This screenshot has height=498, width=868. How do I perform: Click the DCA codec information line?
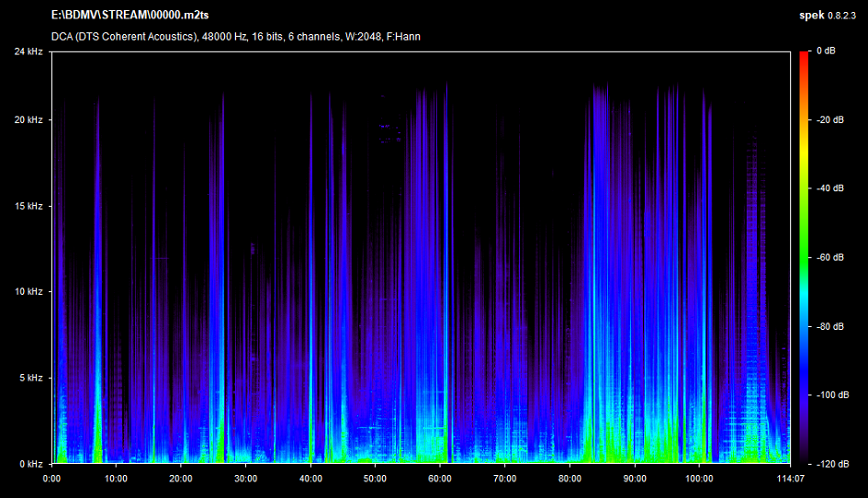pos(236,37)
